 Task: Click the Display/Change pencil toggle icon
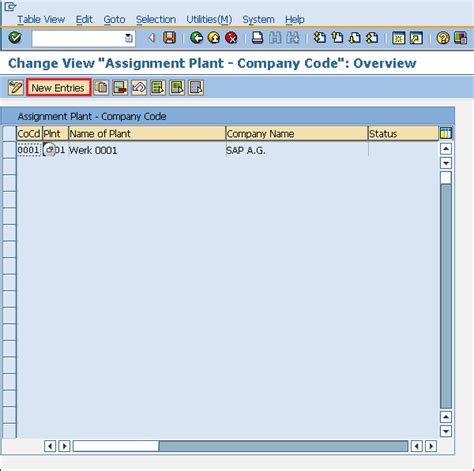click(15, 88)
